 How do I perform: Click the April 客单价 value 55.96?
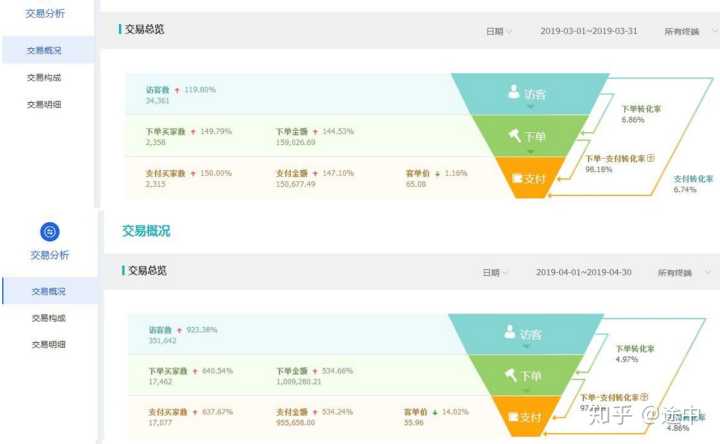(414, 422)
